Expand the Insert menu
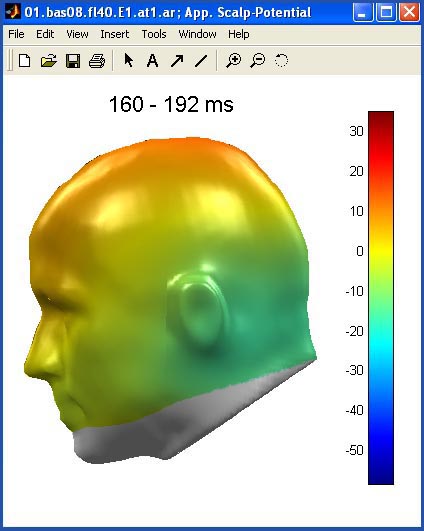 [114, 34]
